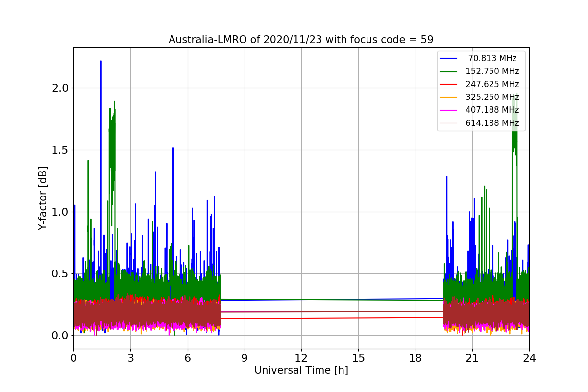Screen dimensions: 588x392
Task: Select the 247.625 MHz legend label
Action: coord(492,84)
